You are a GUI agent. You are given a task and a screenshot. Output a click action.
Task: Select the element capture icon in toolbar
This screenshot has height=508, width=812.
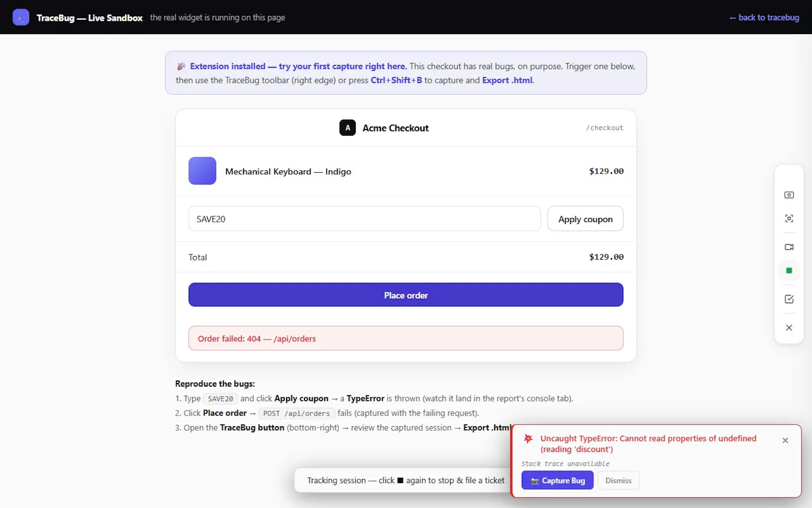pos(789,218)
